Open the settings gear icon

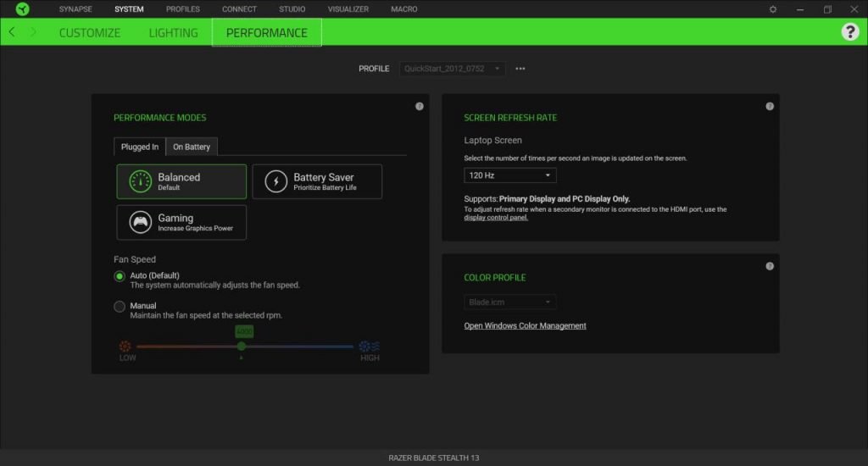click(773, 9)
